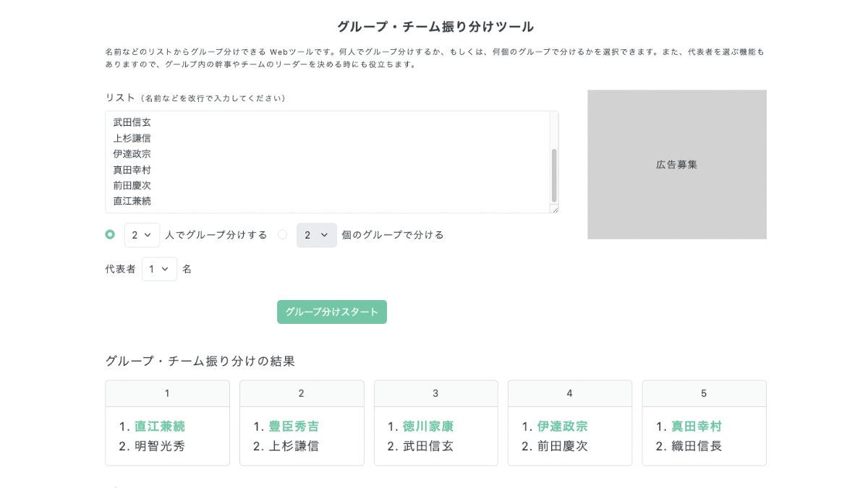Click the 広告募集 ad banner
This screenshot has height=488, width=868.
tap(676, 164)
